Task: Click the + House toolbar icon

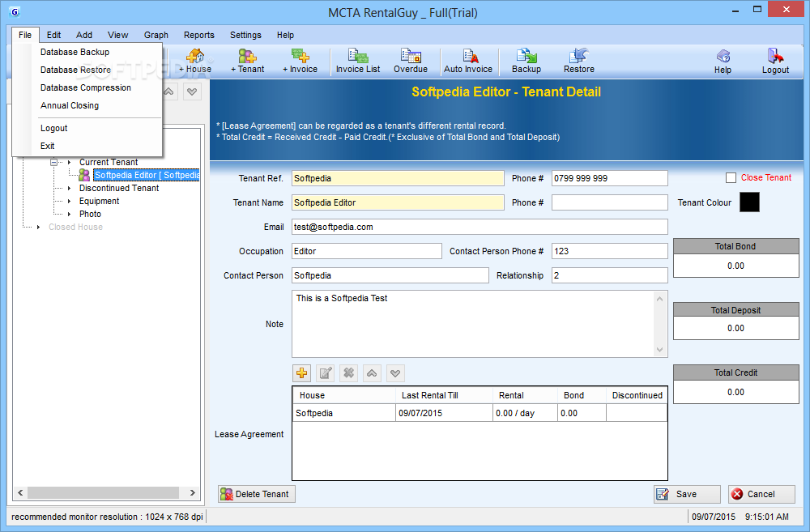Action: (x=195, y=61)
